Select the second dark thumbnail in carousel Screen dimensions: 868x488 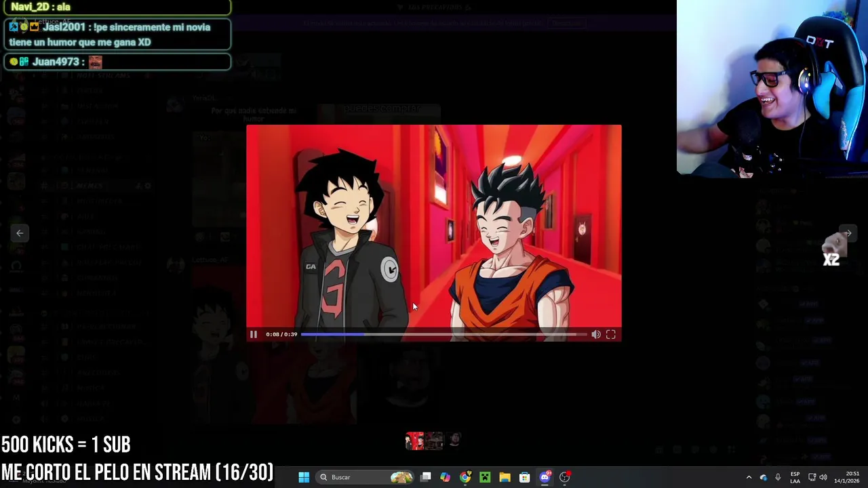(x=434, y=441)
